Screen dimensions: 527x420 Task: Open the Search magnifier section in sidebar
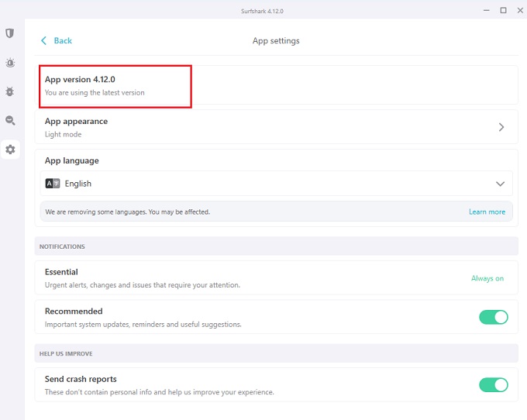click(x=10, y=120)
